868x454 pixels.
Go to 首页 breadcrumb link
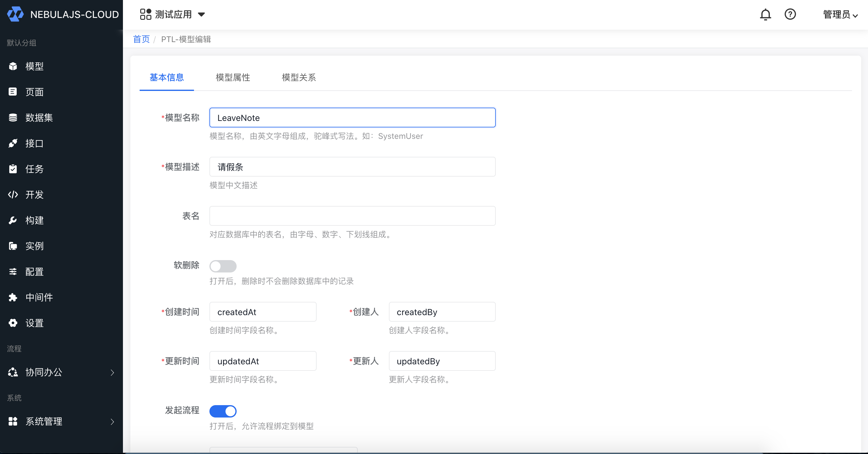click(x=141, y=39)
